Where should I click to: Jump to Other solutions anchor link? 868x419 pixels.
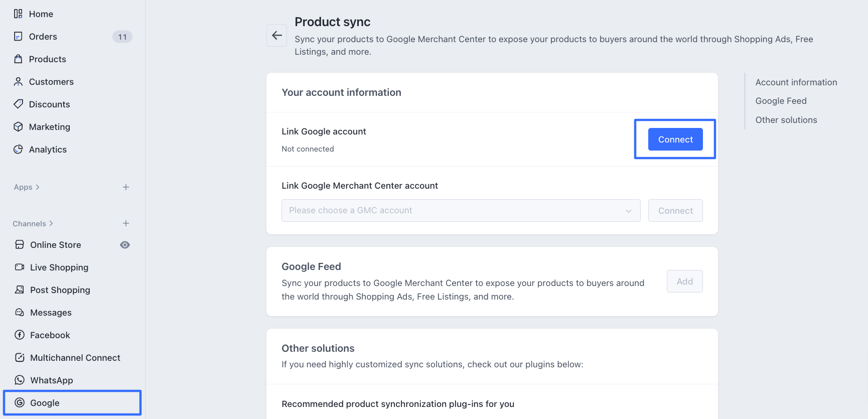tap(786, 120)
